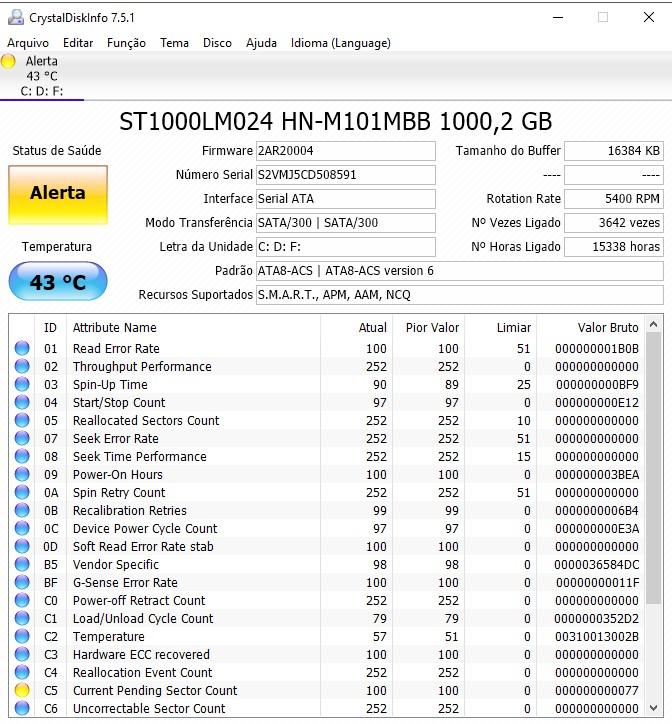Click the Rotation Rate field 5400 RPM
Image resolution: width=672 pixels, height=724 pixels.
[x=614, y=199]
